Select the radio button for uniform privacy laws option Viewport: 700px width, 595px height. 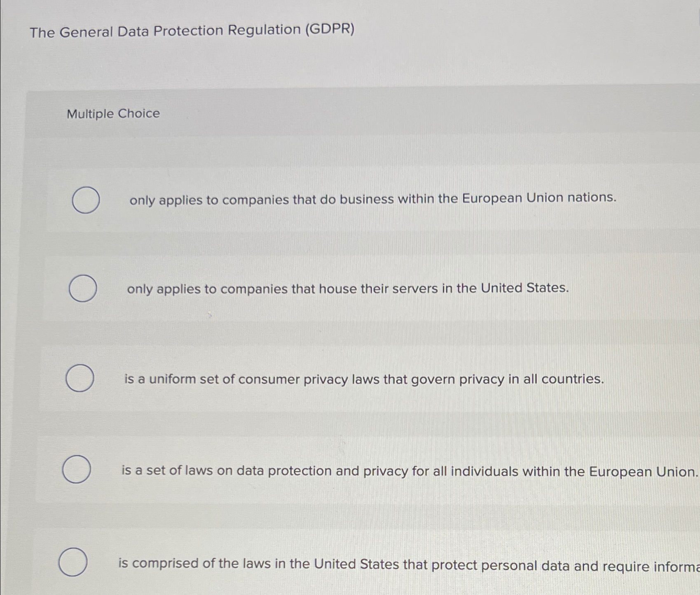coord(81,379)
